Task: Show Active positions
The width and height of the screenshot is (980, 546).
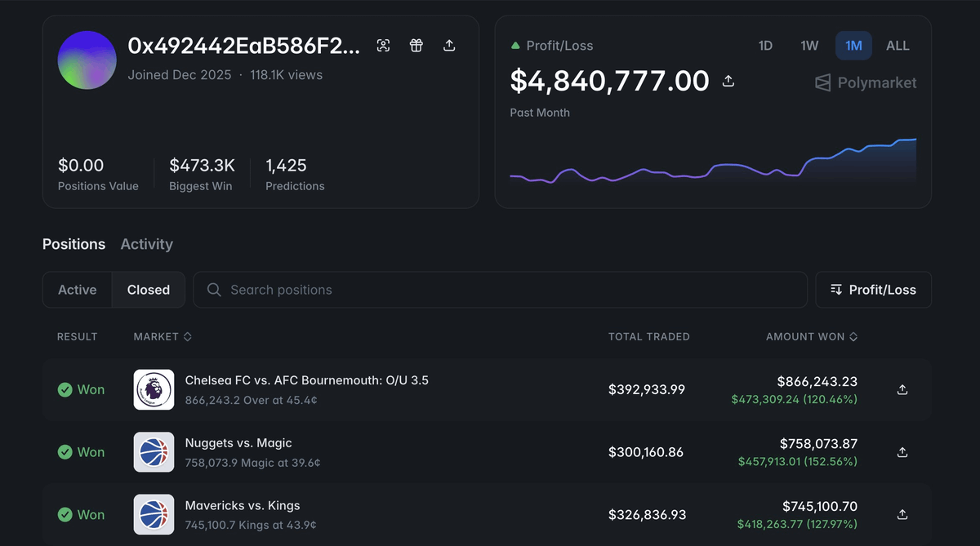Action: coord(78,290)
